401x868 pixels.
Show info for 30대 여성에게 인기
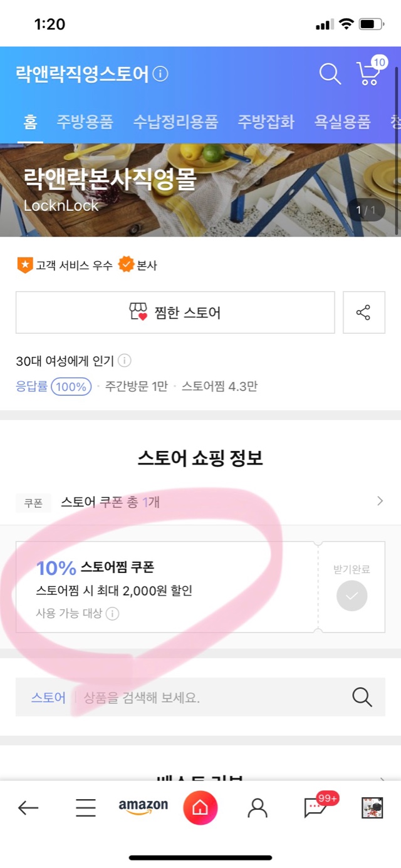tap(125, 361)
